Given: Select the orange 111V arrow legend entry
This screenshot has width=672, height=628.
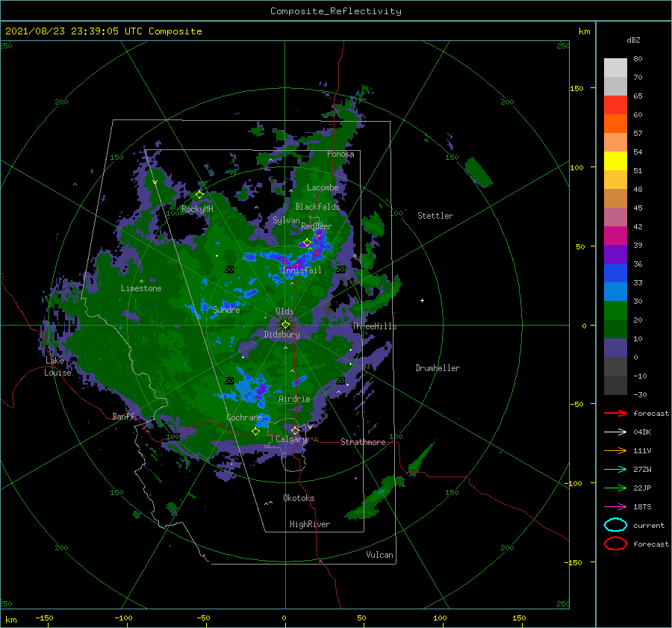Looking at the screenshot, I should (615, 450).
